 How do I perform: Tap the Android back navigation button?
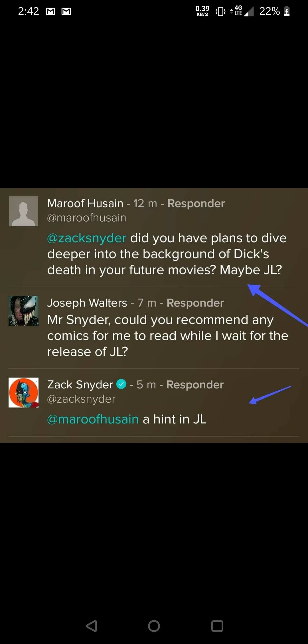click(x=91, y=626)
